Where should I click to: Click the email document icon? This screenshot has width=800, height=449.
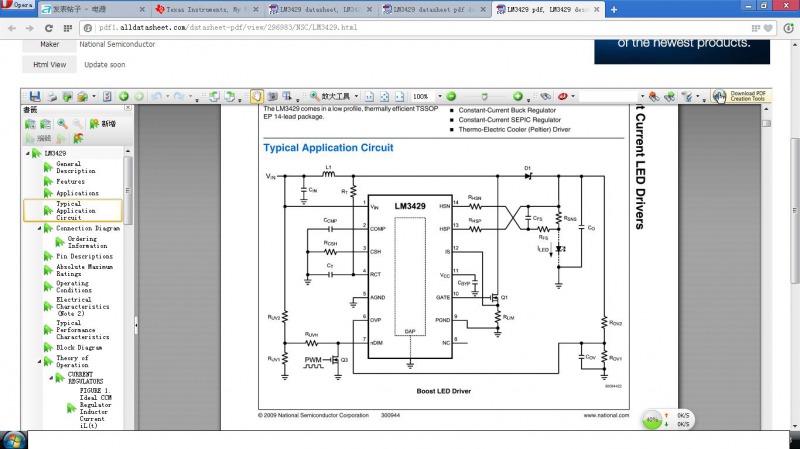pyautogui.click(x=82, y=96)
